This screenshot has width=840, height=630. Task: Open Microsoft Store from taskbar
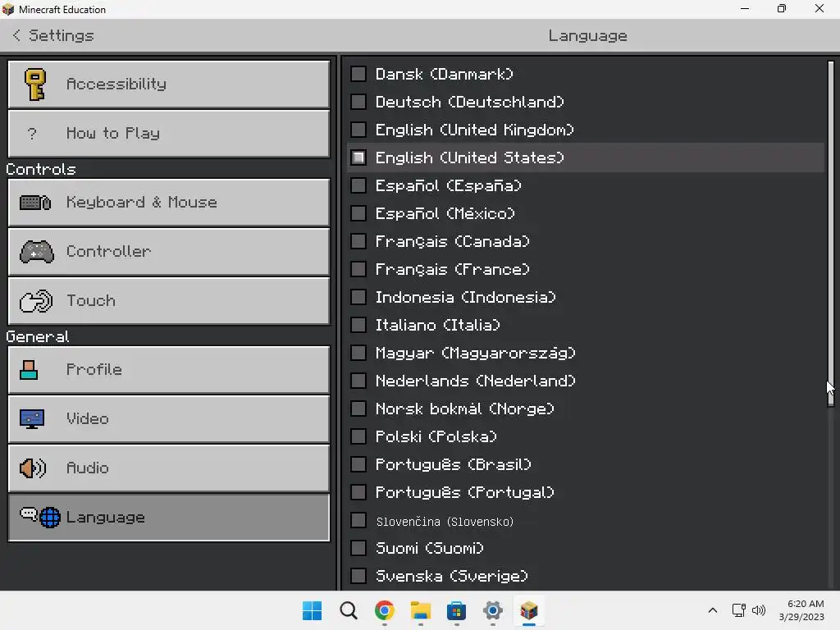tap(456, 610)
